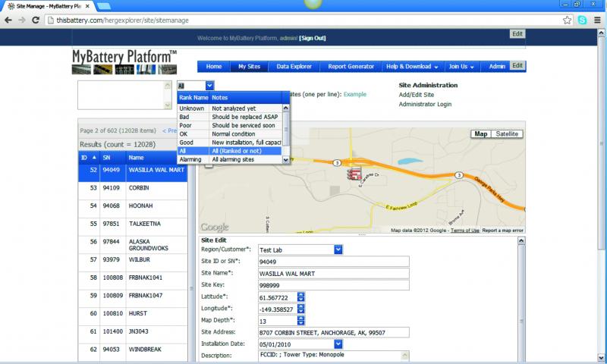Image resolution: width=607 pixels, height=364 pixels.
Task: Adjust the Longitude stepper arrows
Action: coord(300,309)
